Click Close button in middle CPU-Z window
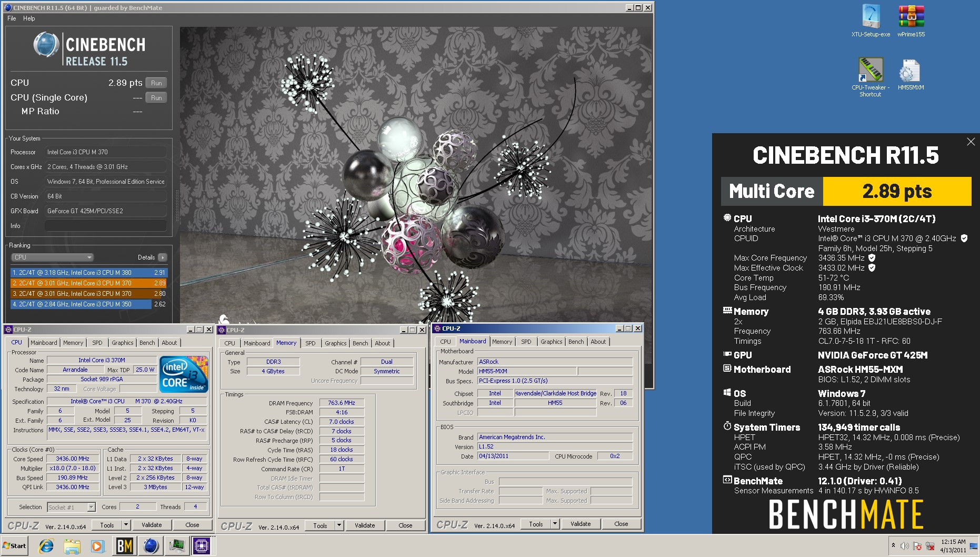This screenshot has width=980, height=557. pyautogui.click(x=405, y=525)
